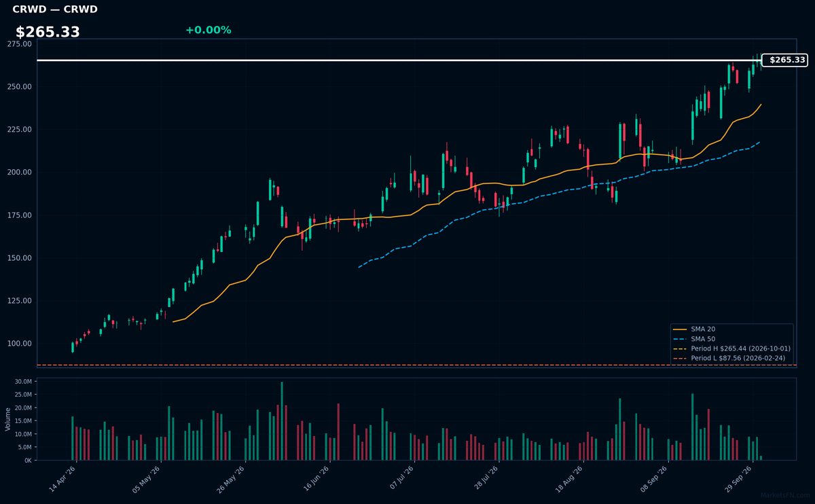Click the 125.00 price axis label

point(20,301)
